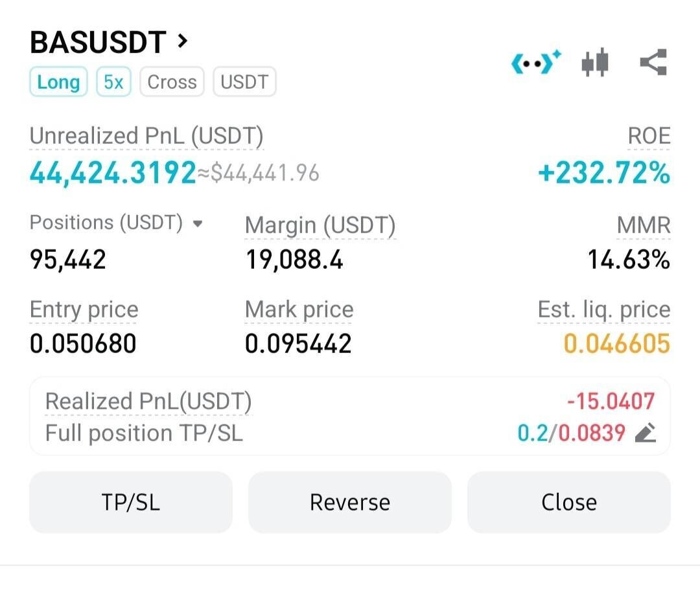Tap the Long direction tag
700x603 pixels.
[x=58, y=82]
